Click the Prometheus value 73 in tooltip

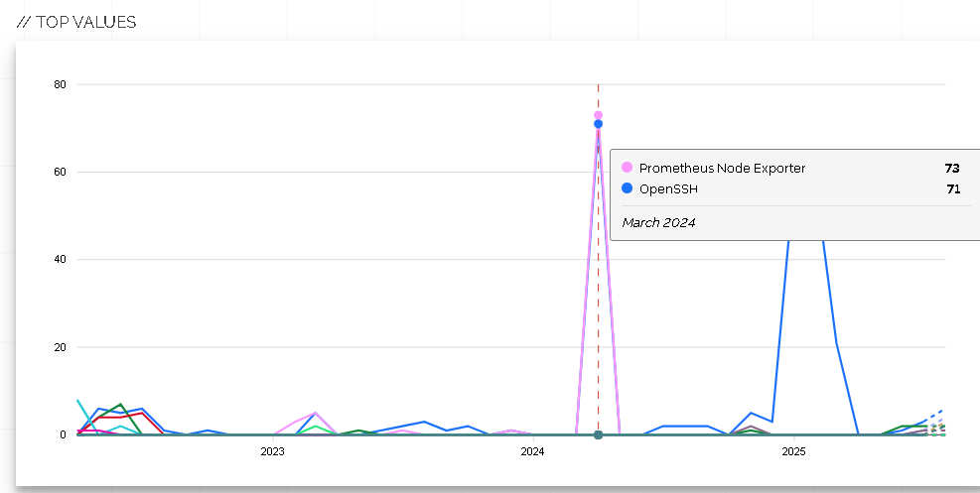952,169
